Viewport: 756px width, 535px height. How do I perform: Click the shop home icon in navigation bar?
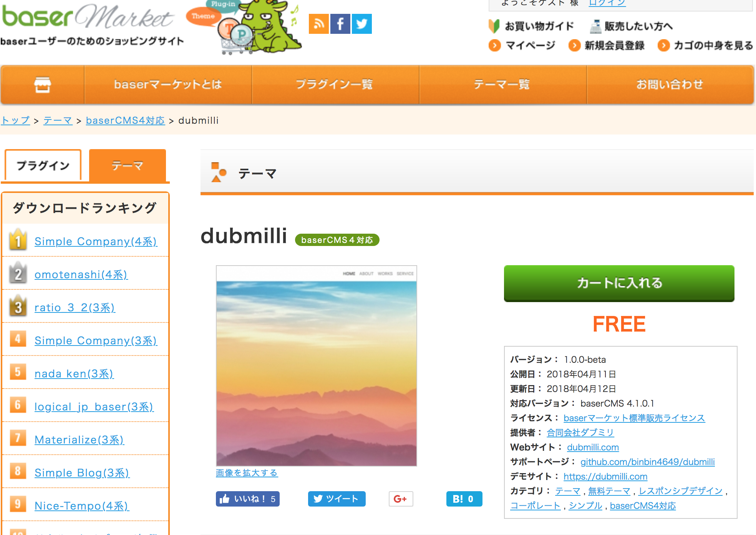(x=43, y=85)
